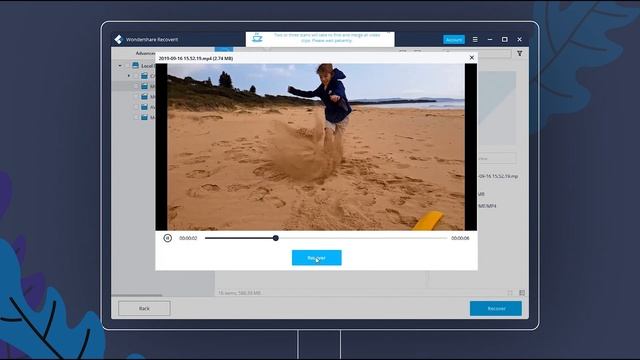Switch to list view icon at bottom right
The height and width of the screenshot is (360, 640).
tap(522, 293)
